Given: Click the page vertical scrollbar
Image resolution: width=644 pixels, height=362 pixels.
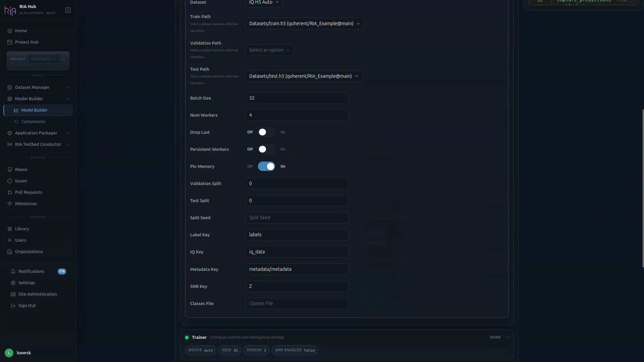Looking at the screenshot, I should (643, 188).
